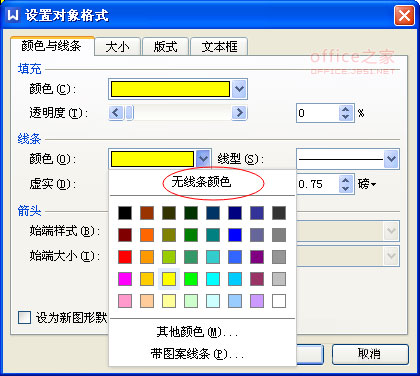This screenshot has height=376, width=420.
Task: Click the 取消 button
Action: point(370,354)
